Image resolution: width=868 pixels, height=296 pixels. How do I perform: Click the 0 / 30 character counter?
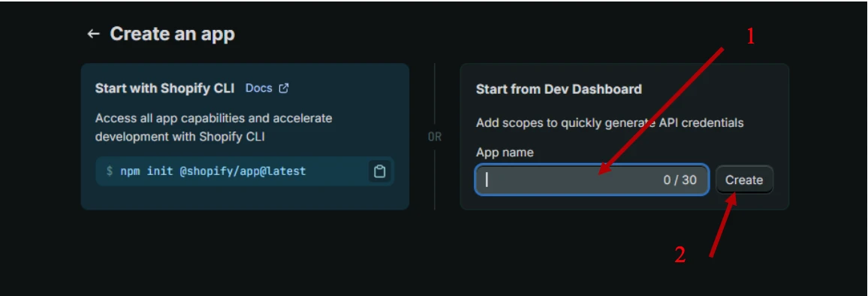[x=680, y=180]
